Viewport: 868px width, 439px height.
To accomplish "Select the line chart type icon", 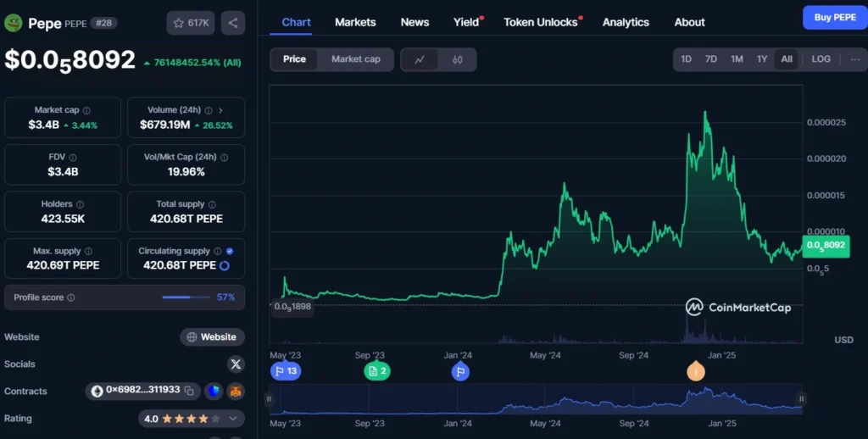I will (420, 60).
